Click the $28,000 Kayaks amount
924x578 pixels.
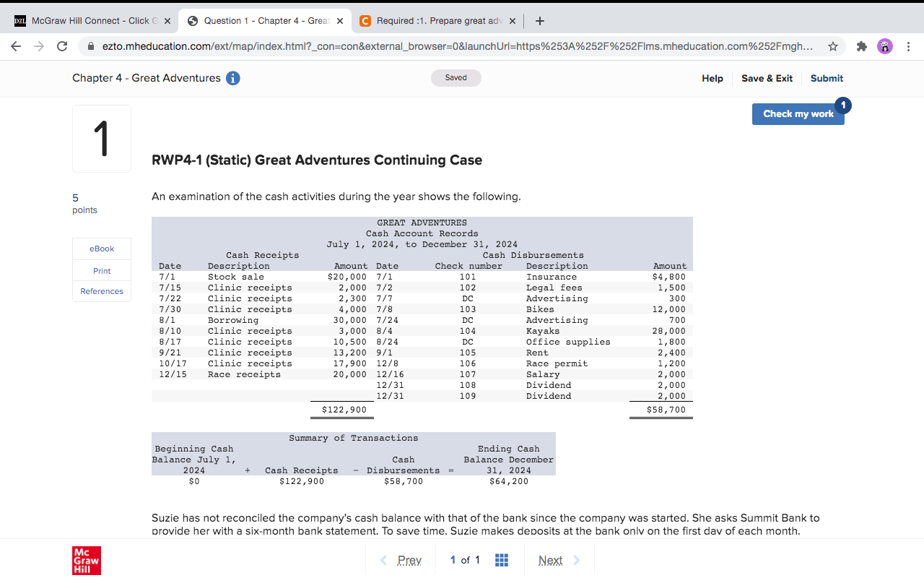pos(669,331)
